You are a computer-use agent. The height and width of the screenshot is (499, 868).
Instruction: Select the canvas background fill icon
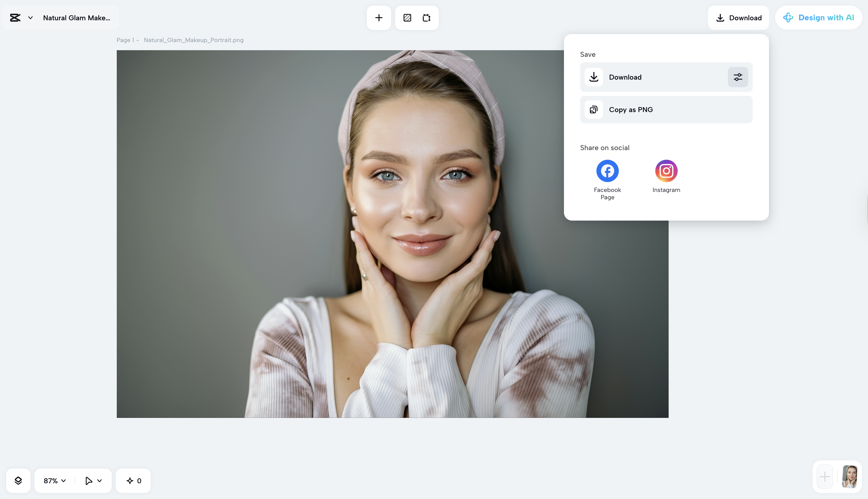(407, 17)
